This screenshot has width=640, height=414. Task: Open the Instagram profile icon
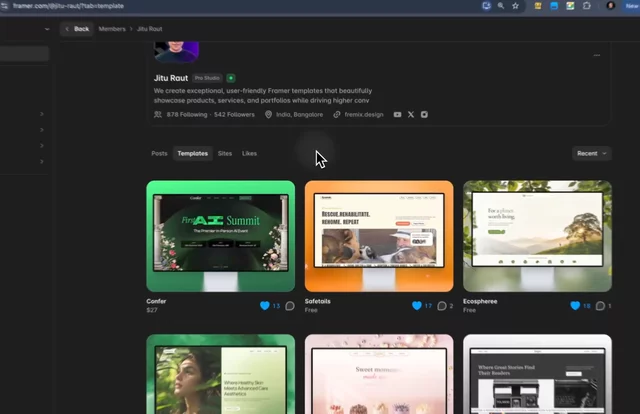coord(424,114)
